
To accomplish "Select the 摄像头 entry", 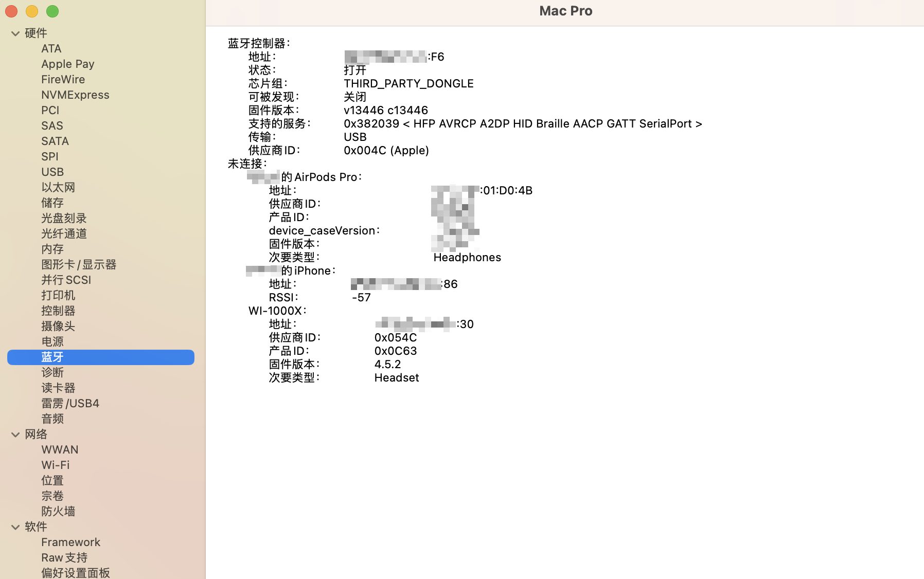I will (x=58, y=326).
